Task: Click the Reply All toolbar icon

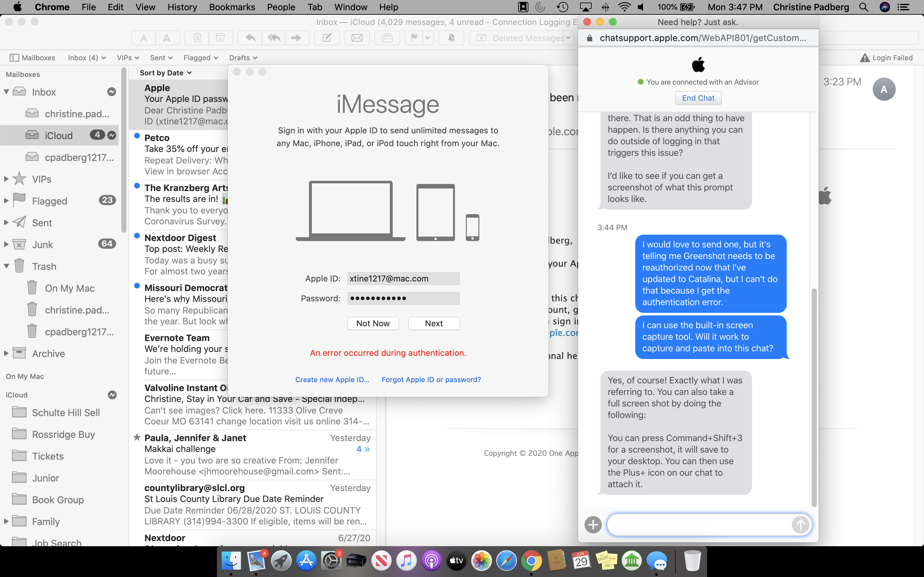Action: tap(274, 38)
